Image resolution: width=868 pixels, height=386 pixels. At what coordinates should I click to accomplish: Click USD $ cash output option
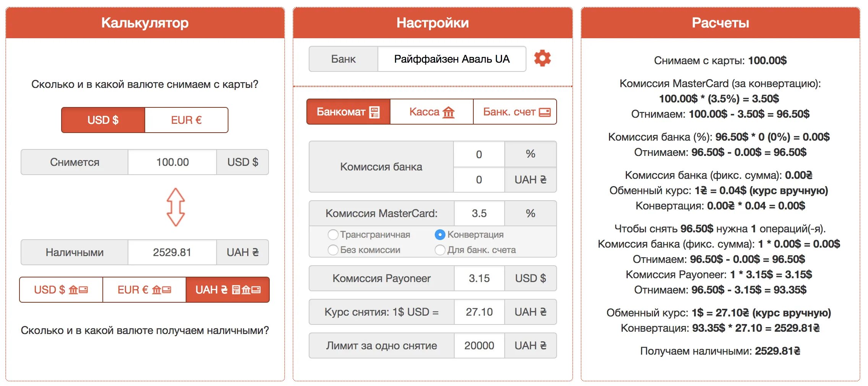(61, 290)
